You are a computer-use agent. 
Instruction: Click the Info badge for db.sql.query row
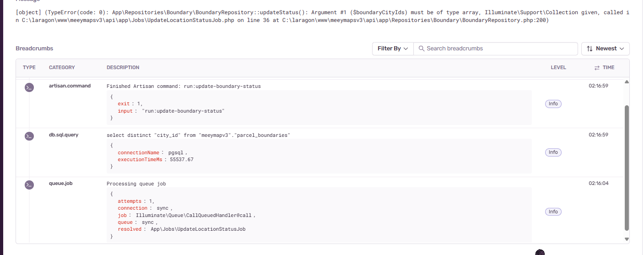pyautogui.click(x=553, y=152)
